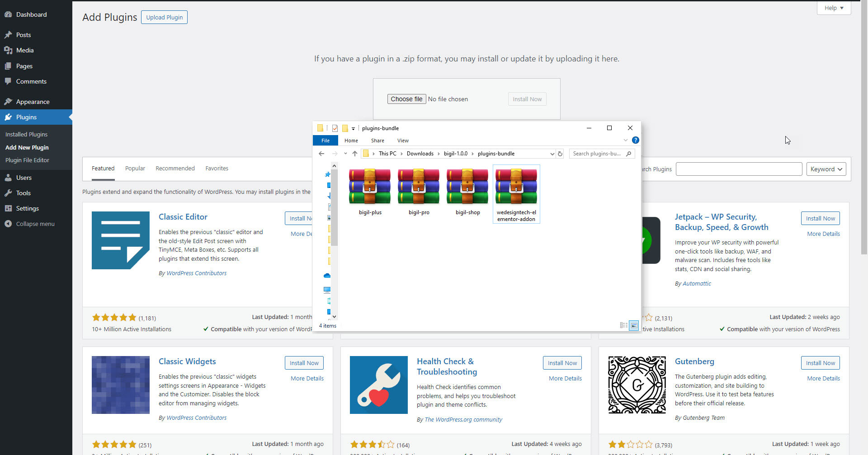868x455 pixels.
Task: Expand the Help dropdown panel
Action: (x=834, y=8)
